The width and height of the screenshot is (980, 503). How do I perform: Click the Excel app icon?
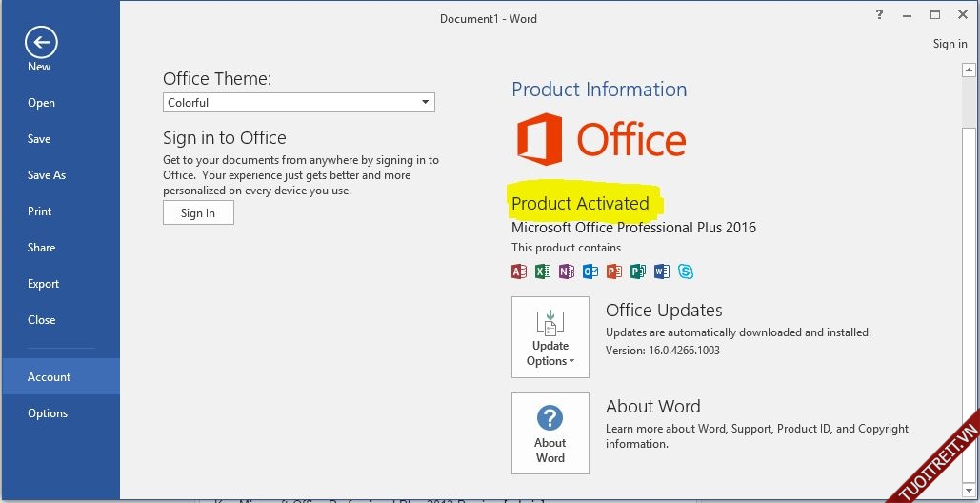(x=543, y=272)
